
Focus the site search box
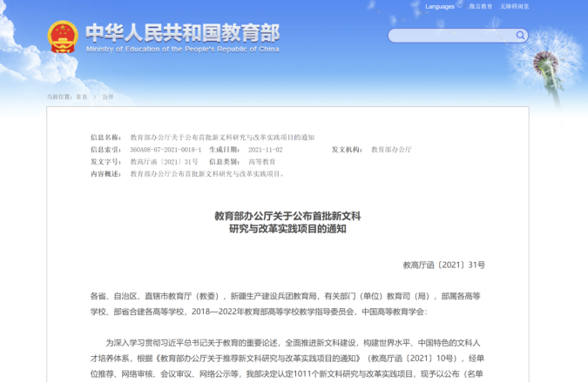click(x=451, y=36)
